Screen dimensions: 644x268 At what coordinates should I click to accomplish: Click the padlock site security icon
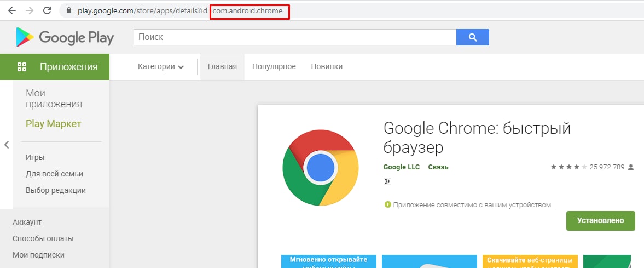(x=68, y=11)
